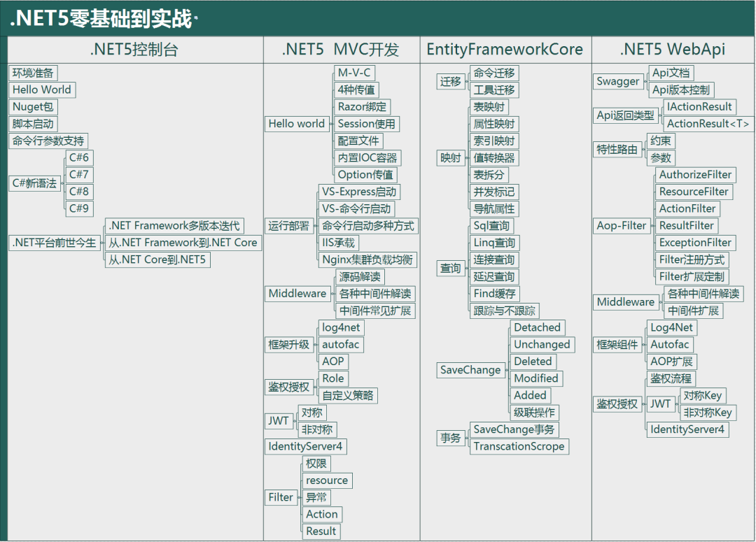Click the Razor绑定 node
Image resolution: width=756 pixels, height=542 pixels.
pos(362,107)
